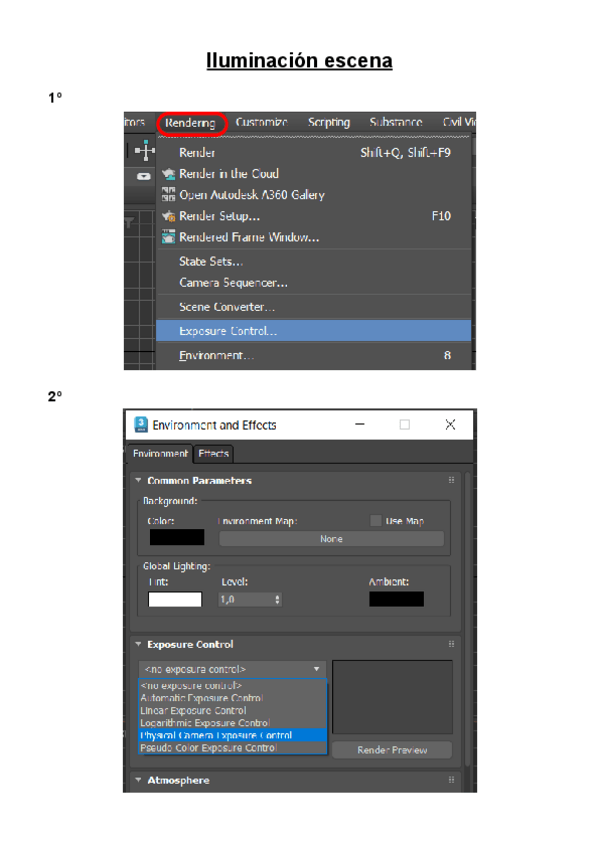Image resolution: width=600 pixels, height=848 pixels.
Task: Click the Rendered Frame Window icon
Action: pos(168,237)
